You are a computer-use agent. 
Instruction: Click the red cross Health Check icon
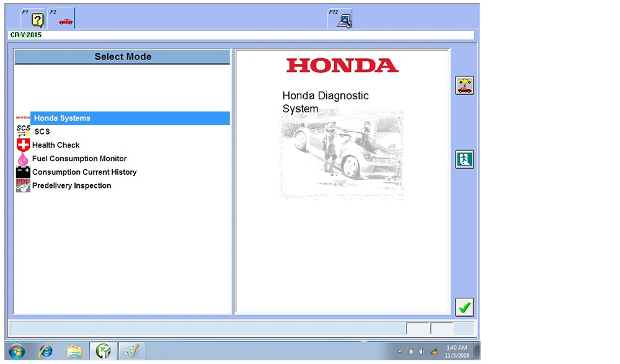[x=23, y=145]
